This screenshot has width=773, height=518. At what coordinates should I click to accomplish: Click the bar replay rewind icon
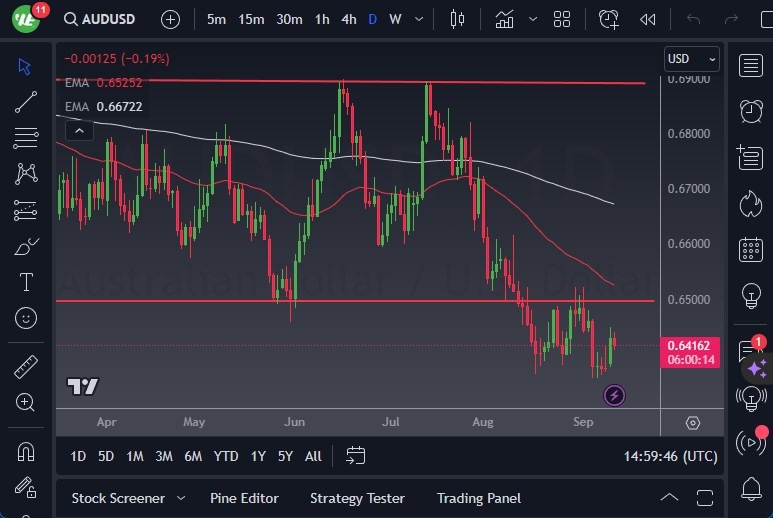[x=648, y=19]
